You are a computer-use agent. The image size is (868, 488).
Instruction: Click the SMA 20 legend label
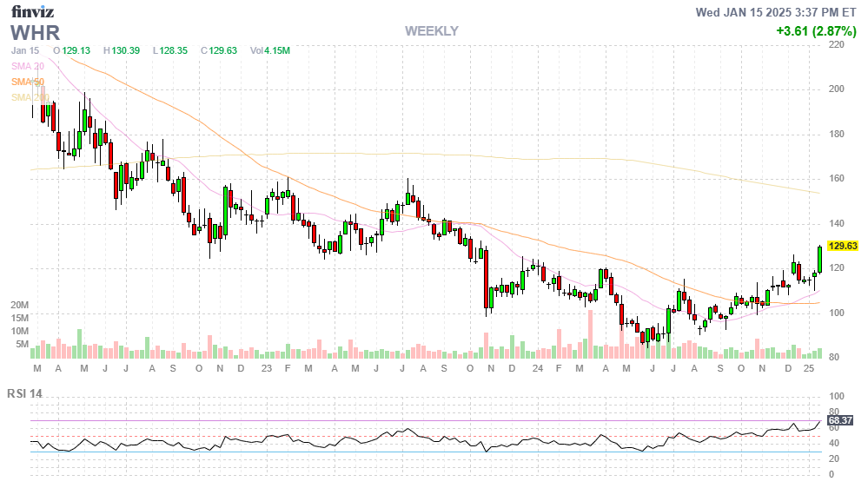coord(27,66)
